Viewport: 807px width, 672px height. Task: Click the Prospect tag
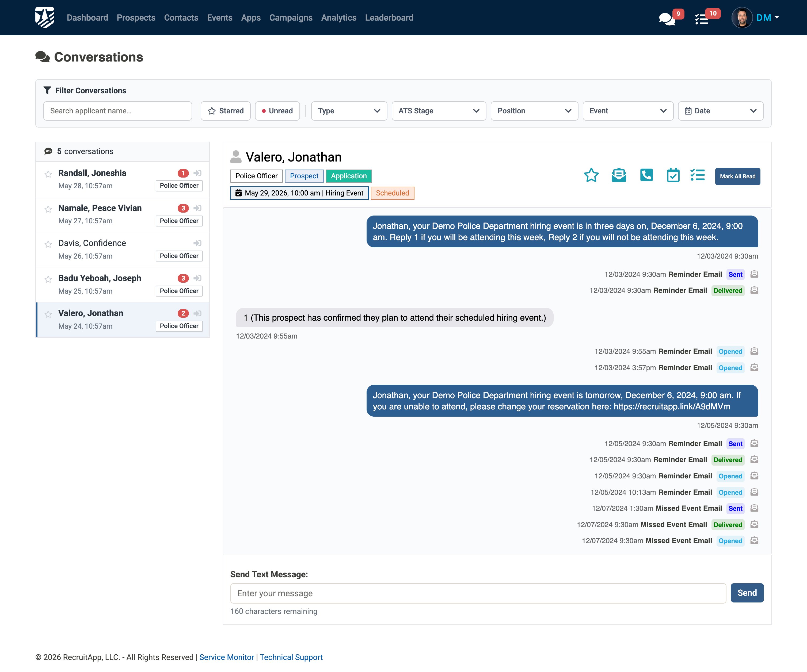point(304,176)
